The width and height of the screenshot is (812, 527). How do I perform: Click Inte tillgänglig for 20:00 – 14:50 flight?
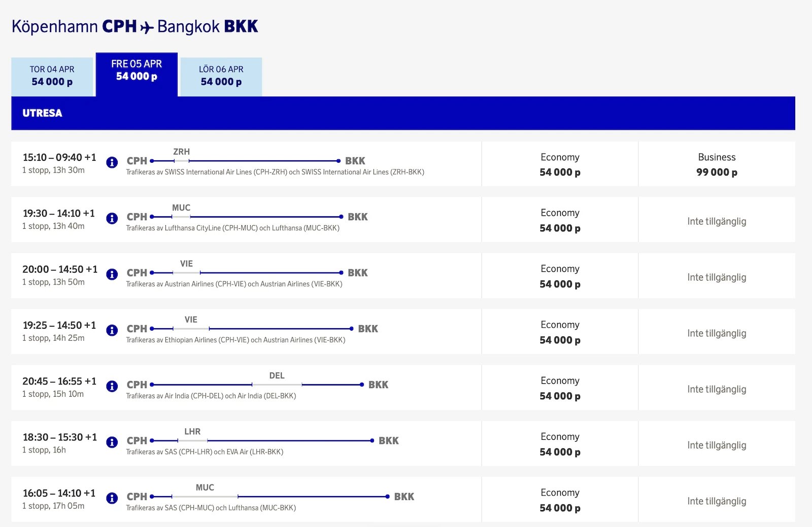pos(717,277)
